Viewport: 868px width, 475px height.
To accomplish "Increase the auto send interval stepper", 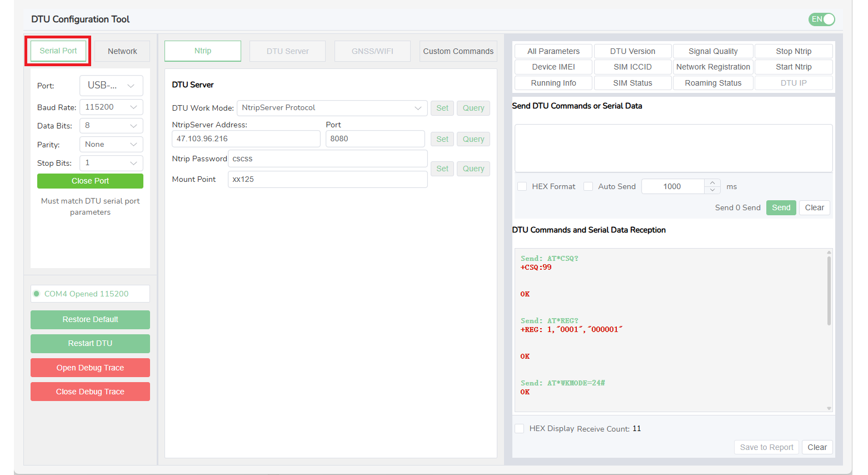I will pyautogui.click(x=712, y=182).
